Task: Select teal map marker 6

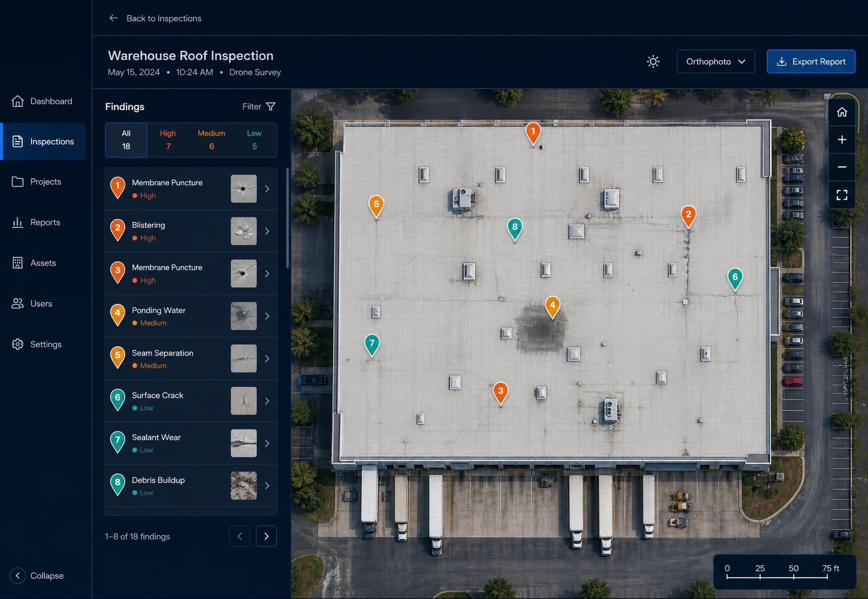Action: click(735, 278)
